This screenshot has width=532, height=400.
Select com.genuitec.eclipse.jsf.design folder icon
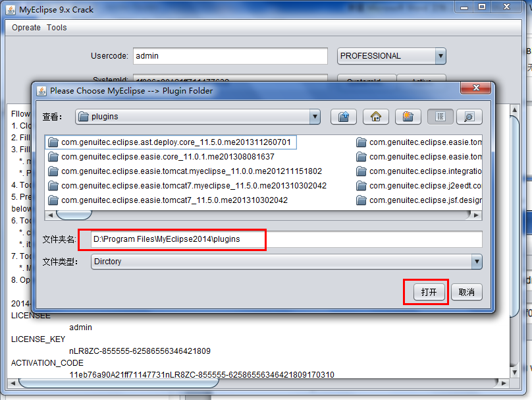click(361, 200)
